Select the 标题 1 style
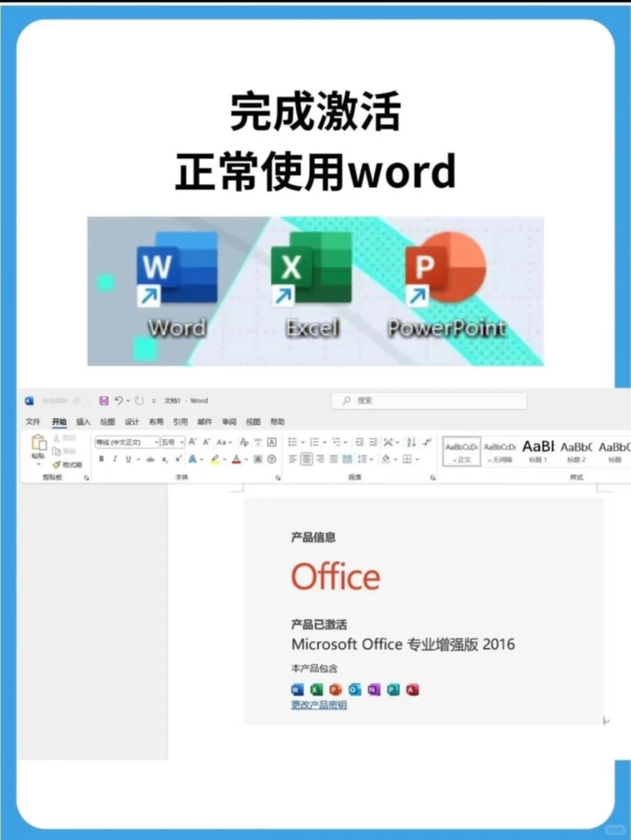This screenshot has width=631, height=840. click(537, 451)
